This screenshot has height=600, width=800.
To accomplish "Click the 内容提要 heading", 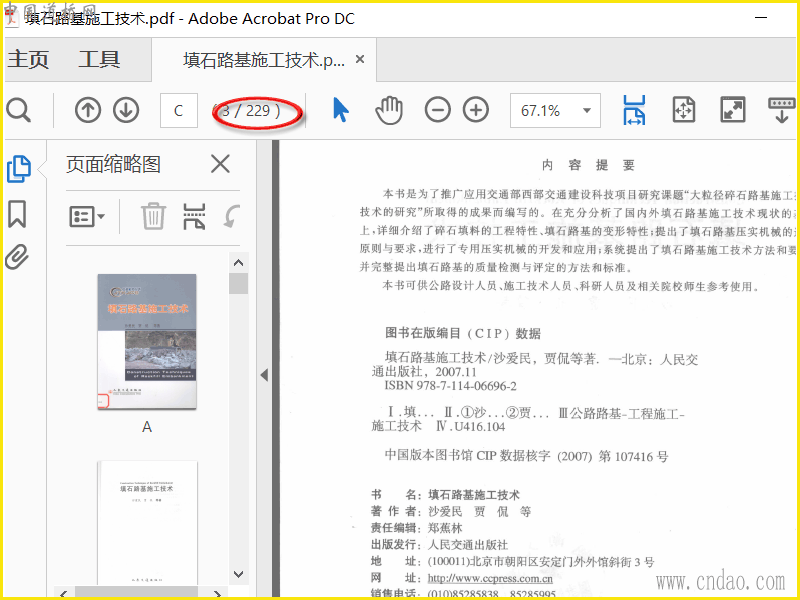I will 588,165.
